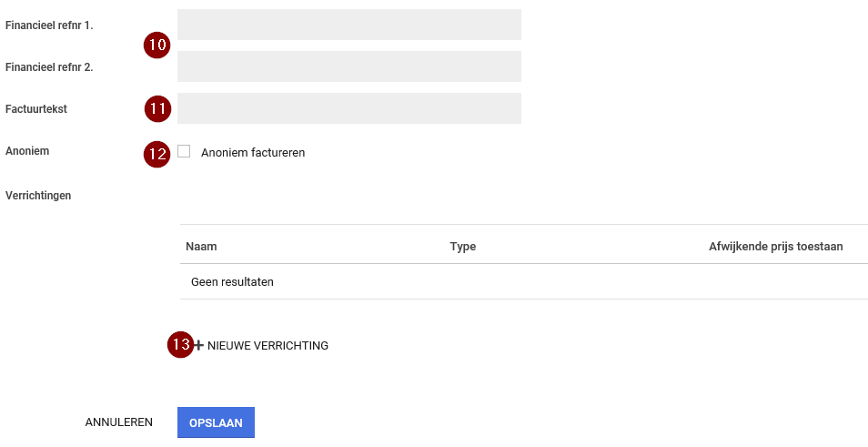Click into the Factuurtekst text field
This screenshot has width=868, height=447.
[348, 108]
